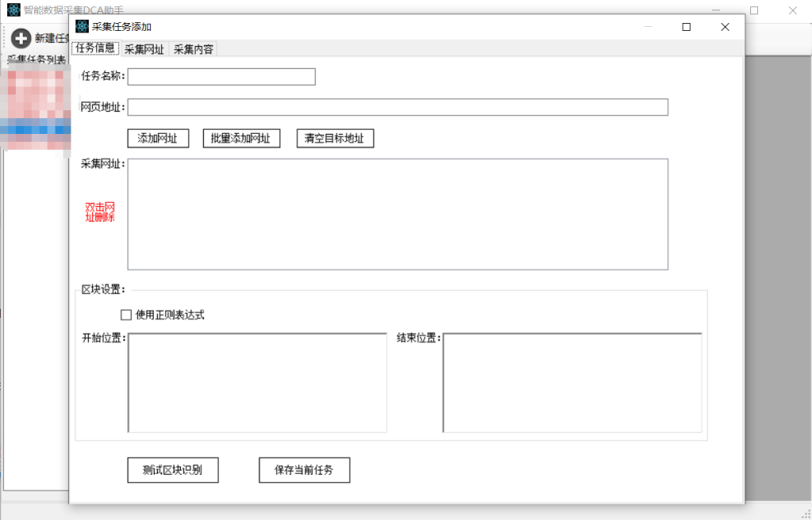Focus the 任务名称 text field

click(x=221, y=77)
